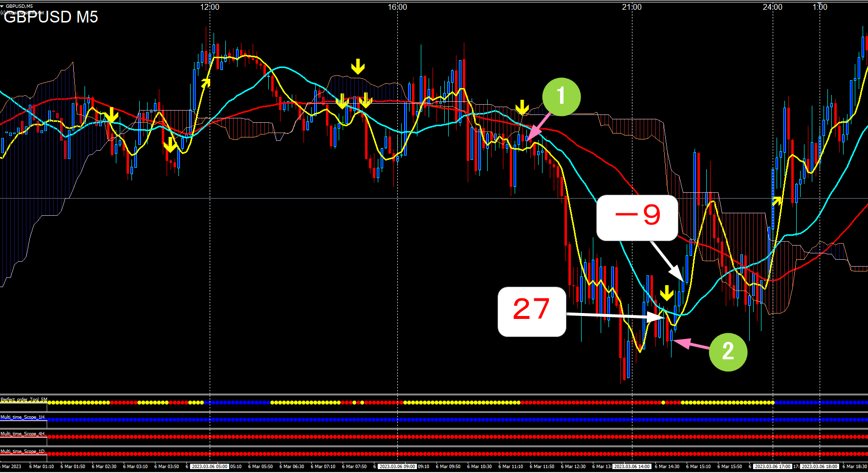Select the large GBPUSD M5 title label
868x473 pixels.
click(x=51, y=17)
